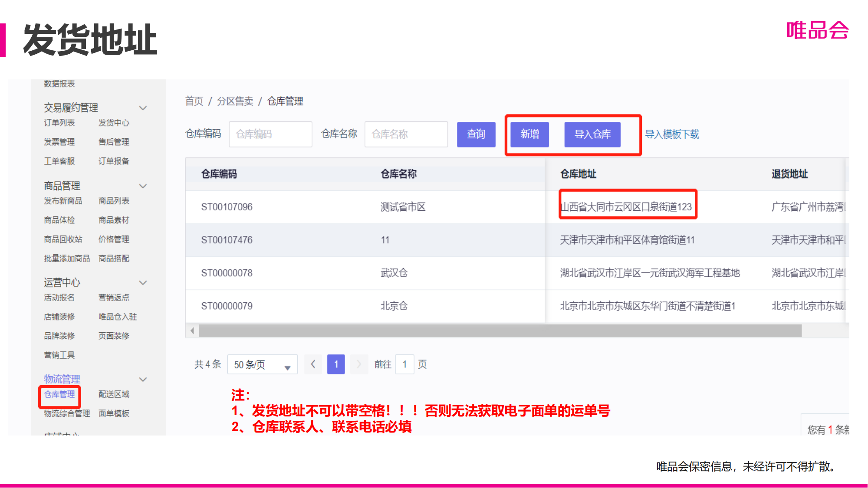Click the 仓库地址 column header
The image size is (868, 488).
coord(578,174)
